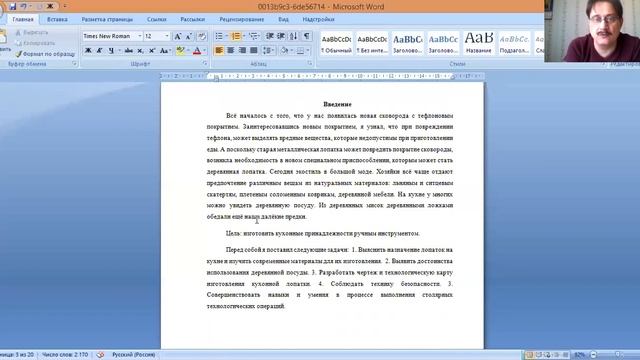
Task: Sort text with the sort icon
Action: click(293, 36)
